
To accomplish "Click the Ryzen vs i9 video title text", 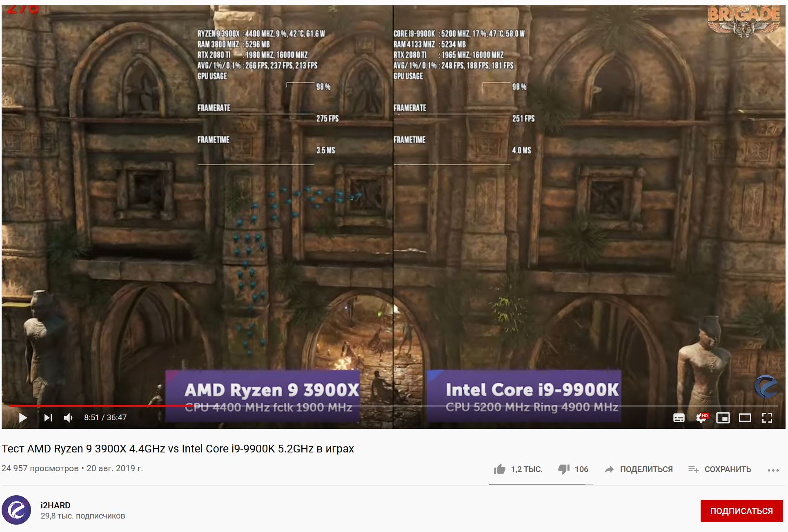I will 178,449.
